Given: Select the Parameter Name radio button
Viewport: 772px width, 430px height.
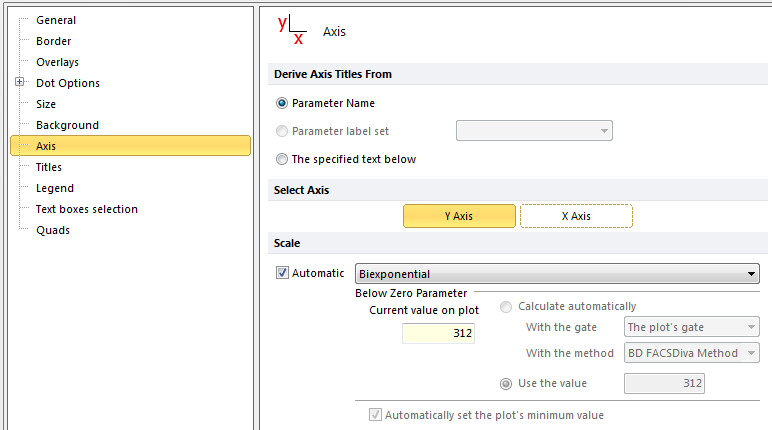Looking at the screenshot, I should 283,103.
